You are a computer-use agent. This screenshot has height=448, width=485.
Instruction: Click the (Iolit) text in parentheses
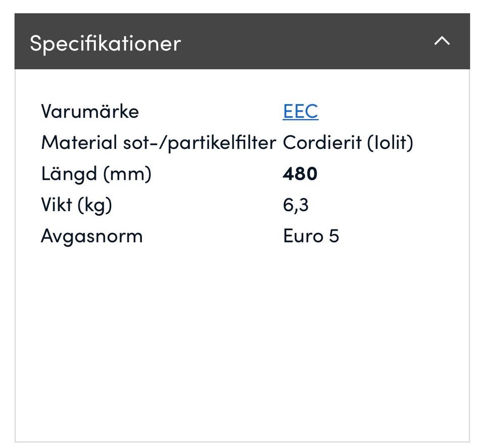(390, 143)
